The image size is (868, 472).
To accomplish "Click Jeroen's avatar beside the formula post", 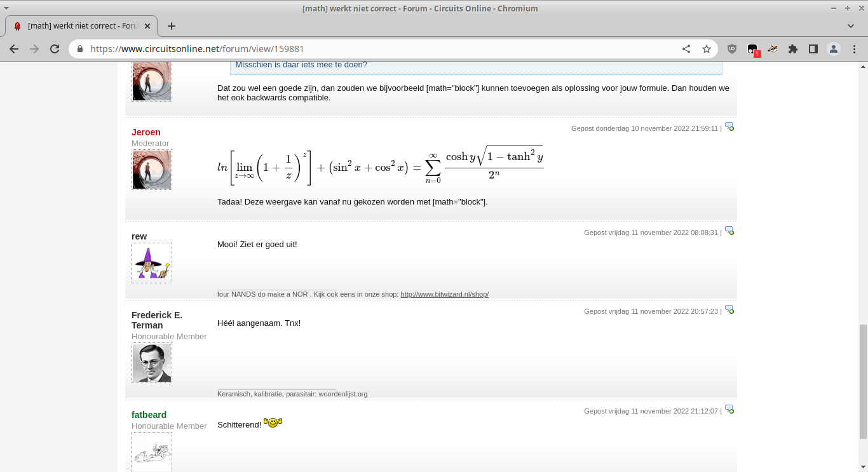I will 152,170.
